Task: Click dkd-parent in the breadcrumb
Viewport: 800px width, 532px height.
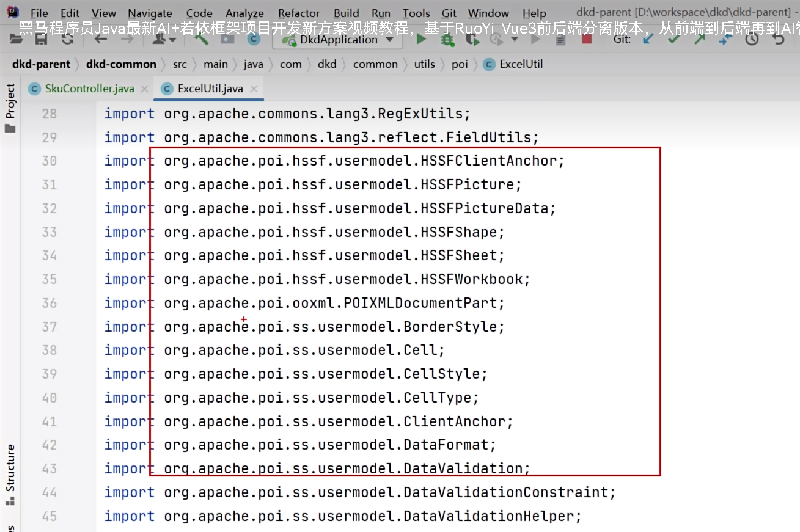Action: (41, 64)
